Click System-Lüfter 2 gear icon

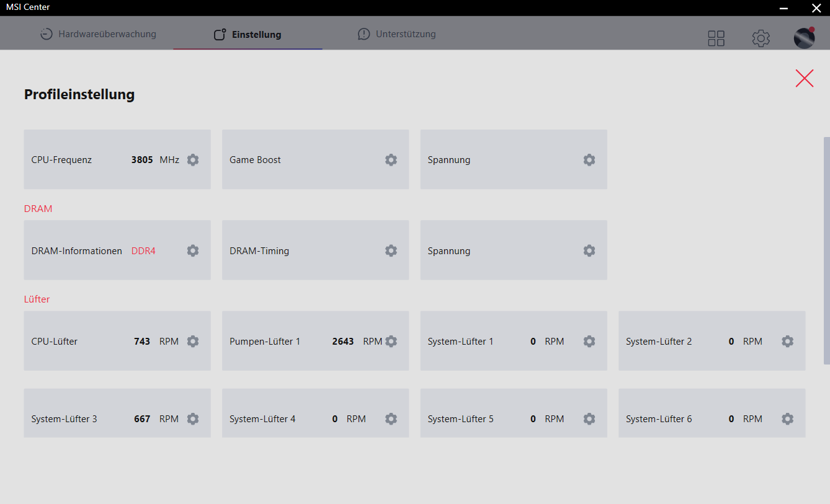(787, 342)
